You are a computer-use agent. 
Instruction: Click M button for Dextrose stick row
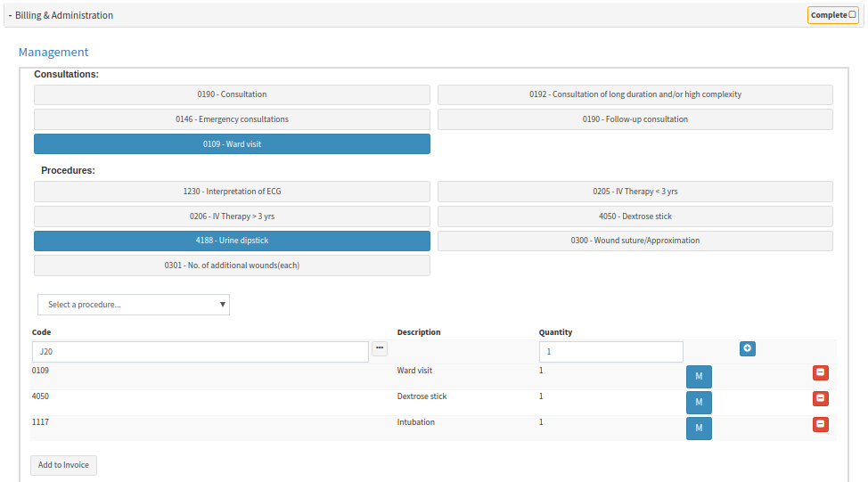(x=699, y=403)
